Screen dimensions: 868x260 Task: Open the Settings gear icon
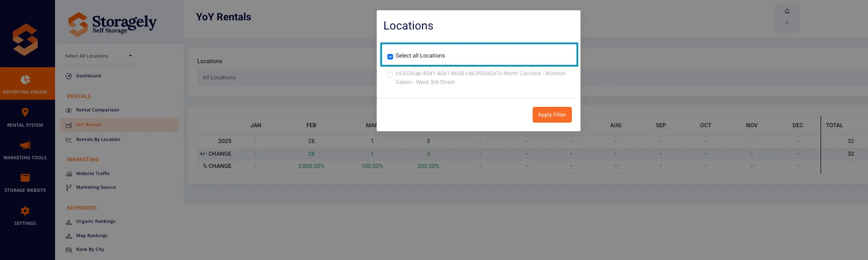point(25,211)
